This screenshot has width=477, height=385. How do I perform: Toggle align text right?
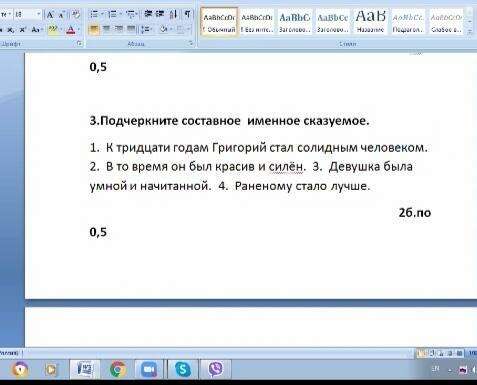119,30
